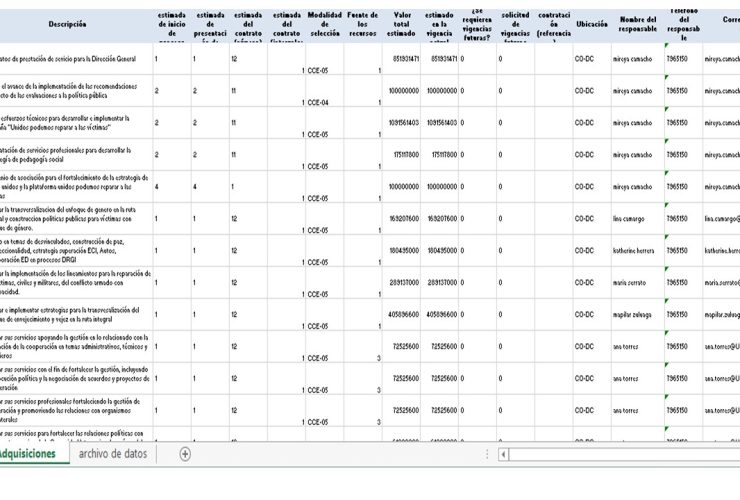Select 'mireya camacho' in the Dirección General row
The width and height of the screenshot is (740, 500).
click(638, 59)
